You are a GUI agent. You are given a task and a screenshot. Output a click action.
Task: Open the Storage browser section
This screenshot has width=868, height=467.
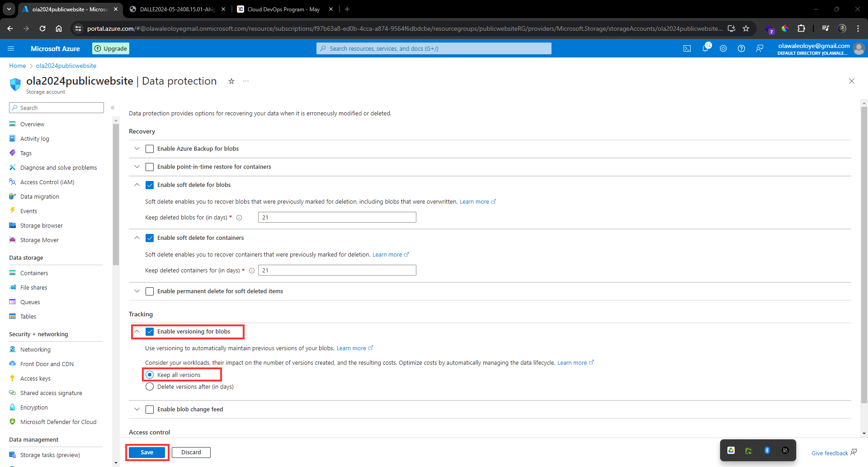41,225
